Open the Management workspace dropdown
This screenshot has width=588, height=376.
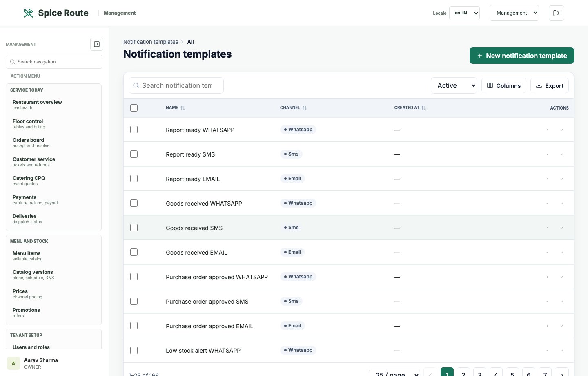(x=514, y=13)
